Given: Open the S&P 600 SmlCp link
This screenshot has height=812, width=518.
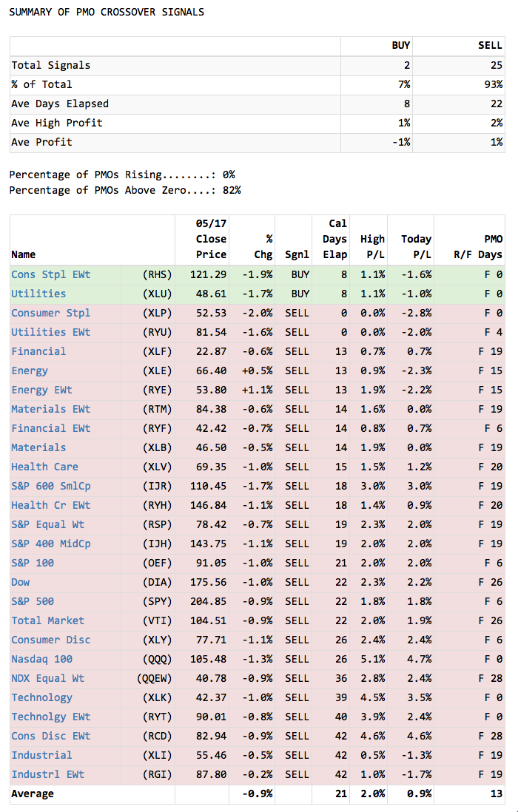Looking at the screenshot, I should click(51, 486).
